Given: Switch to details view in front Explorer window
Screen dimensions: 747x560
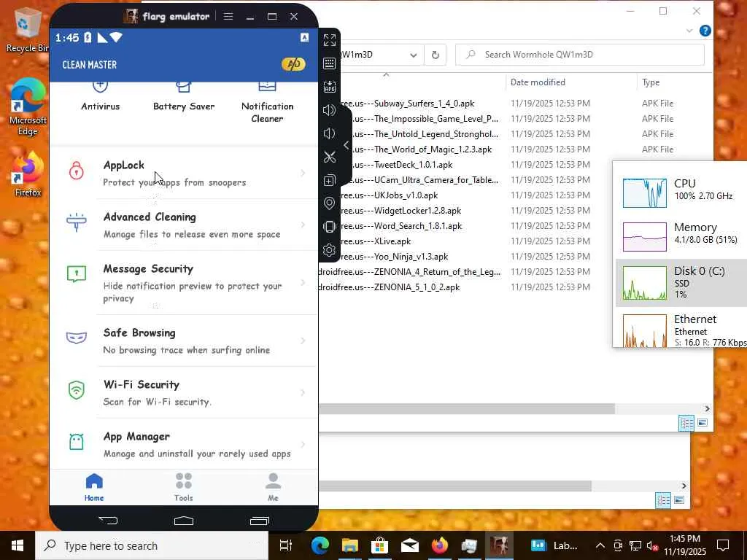Looking at the screenshot, I should (x=686, y=423).
